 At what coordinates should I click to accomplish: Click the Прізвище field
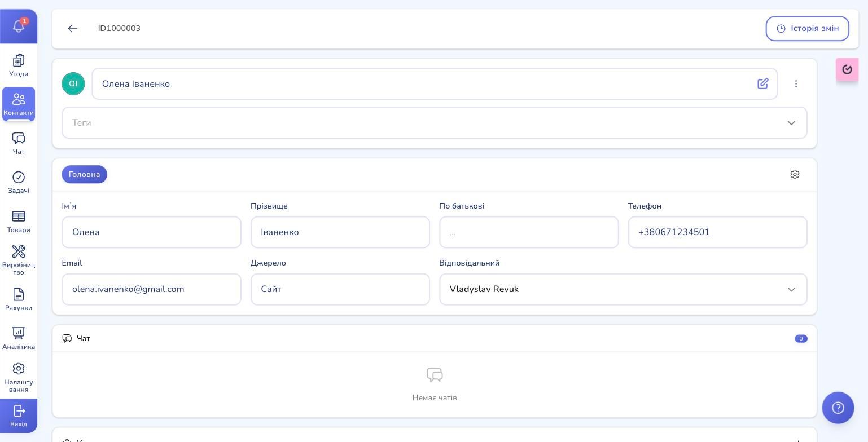pos(340,232)
